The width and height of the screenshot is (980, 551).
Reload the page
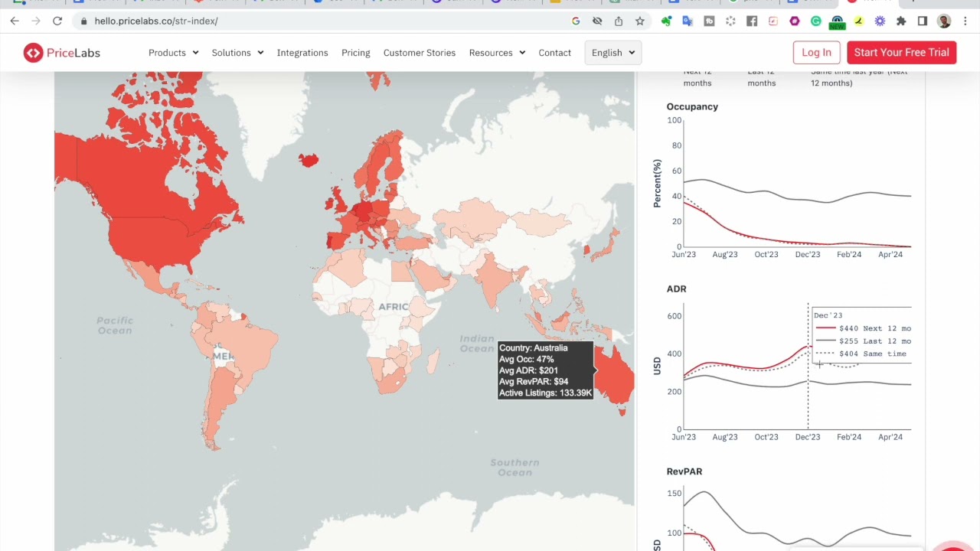coord(57,21)
